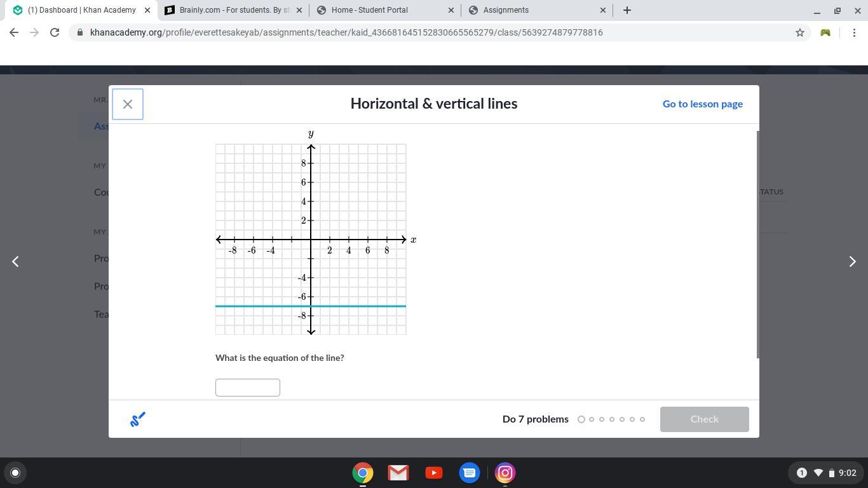Image resolution: width=868 pixels, height=488 pixels.
Task: Bookmark this page with the star icon
Action: (x=800, y=32)
